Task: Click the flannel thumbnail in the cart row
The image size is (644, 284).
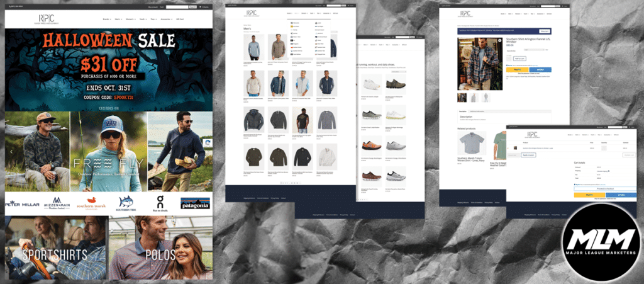Action: click(x=516, y=148)
